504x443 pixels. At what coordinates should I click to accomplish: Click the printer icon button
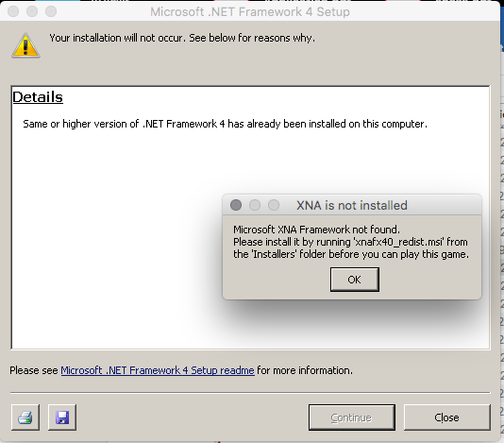25,417
